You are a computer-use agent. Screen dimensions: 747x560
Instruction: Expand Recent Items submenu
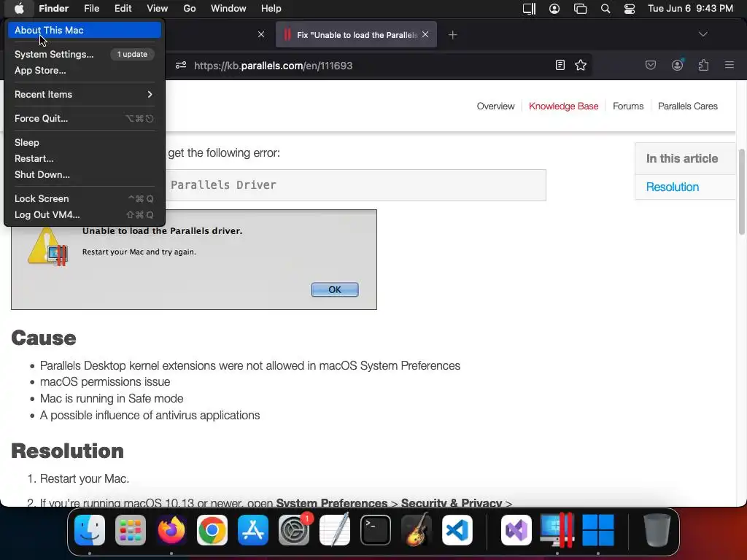85,94
